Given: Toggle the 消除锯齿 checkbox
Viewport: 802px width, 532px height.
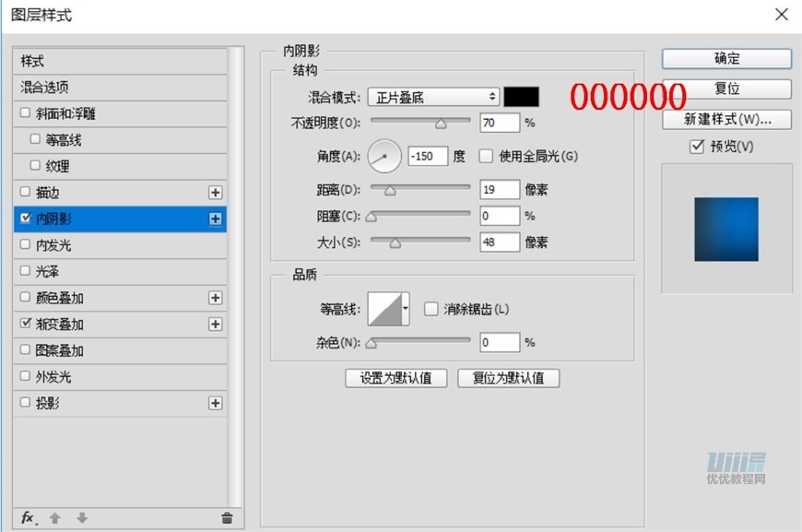Looking at the screenshot, I should pyautogui.click(x=430, y=310).
